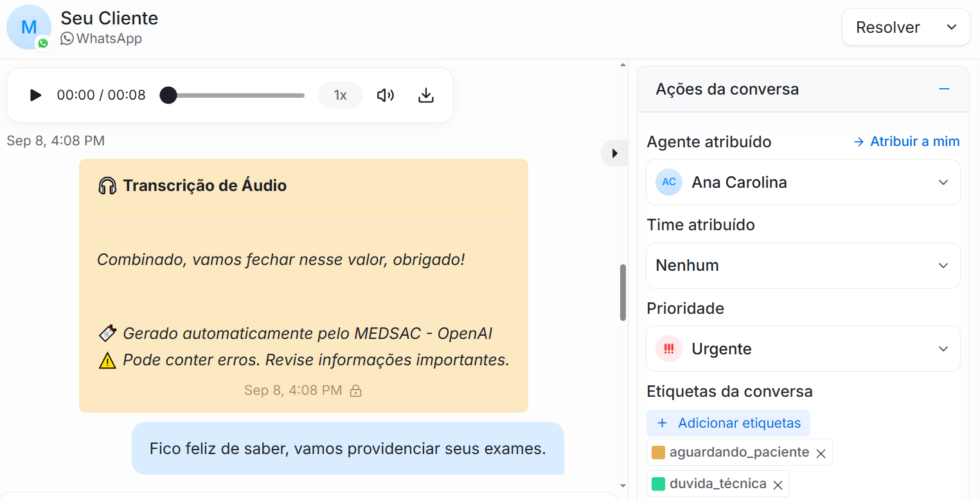Set playback speed using the 1x control
Screen dimensions: 980x501
(x=340, y=95)
